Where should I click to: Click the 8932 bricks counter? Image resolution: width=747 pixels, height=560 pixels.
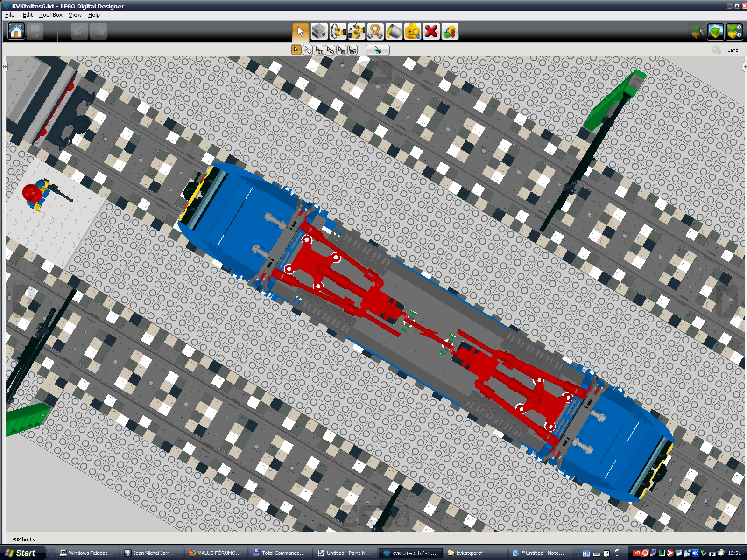click(22, 539)
